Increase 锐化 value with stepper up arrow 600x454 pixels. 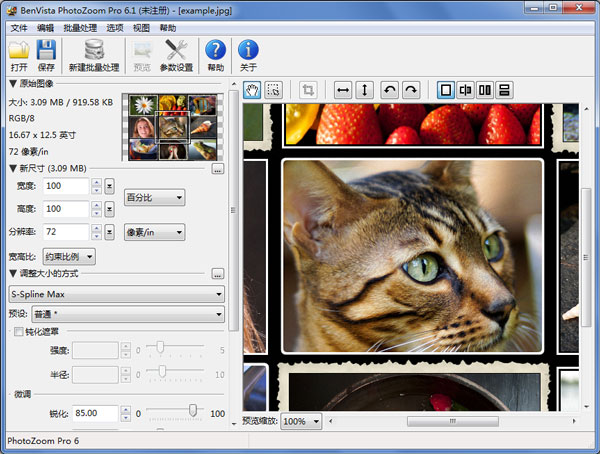pyautogui.click(x=126, y=410)
